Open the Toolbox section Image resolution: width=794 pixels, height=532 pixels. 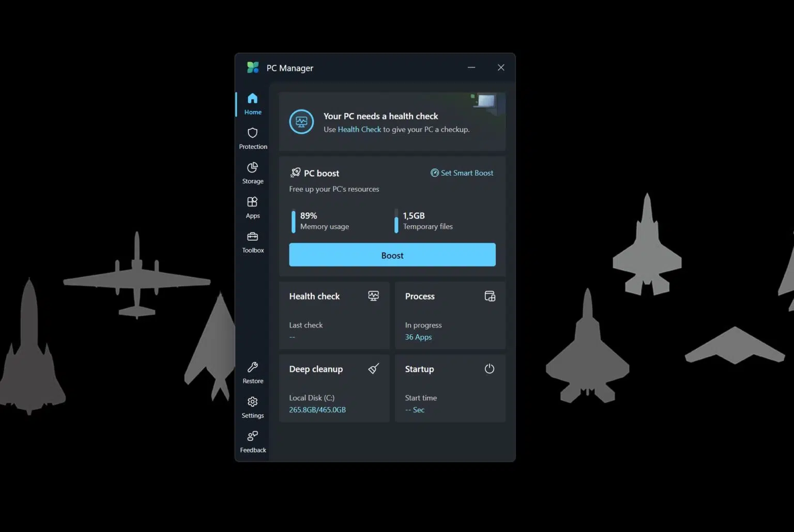(253, 242)
